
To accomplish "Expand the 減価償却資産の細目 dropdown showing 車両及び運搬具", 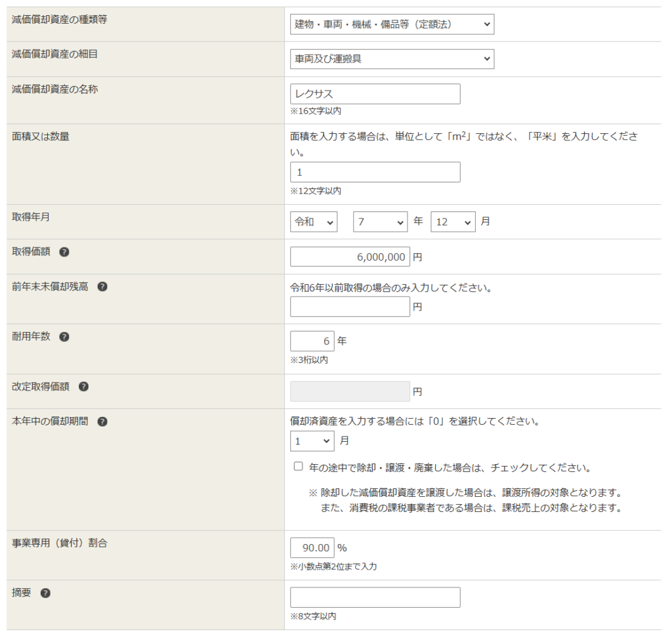I will [x=392, y=59].
